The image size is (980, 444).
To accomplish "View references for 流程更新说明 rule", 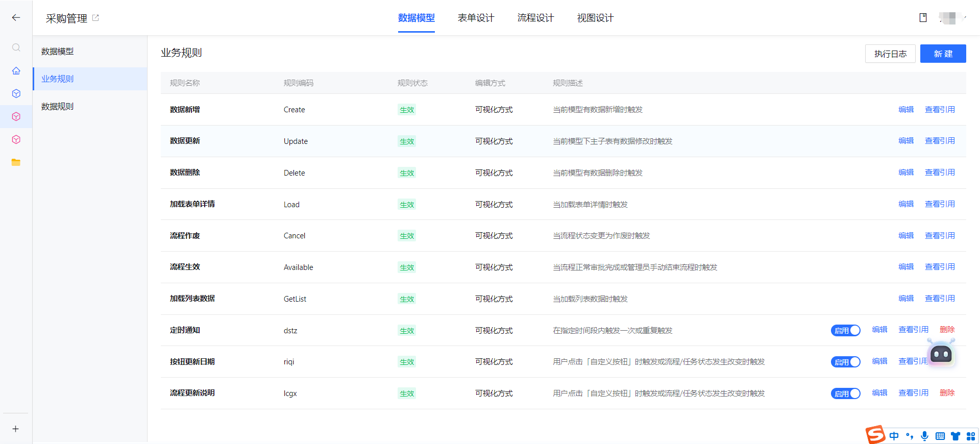I will [x=913, y=392].
